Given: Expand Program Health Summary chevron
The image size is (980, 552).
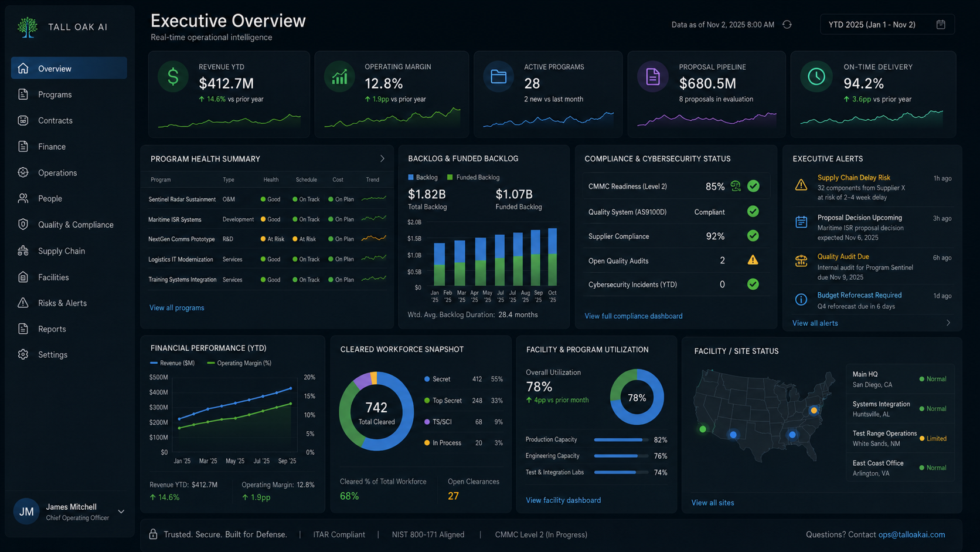Looking at the screenshot, I should click(382, 159).
